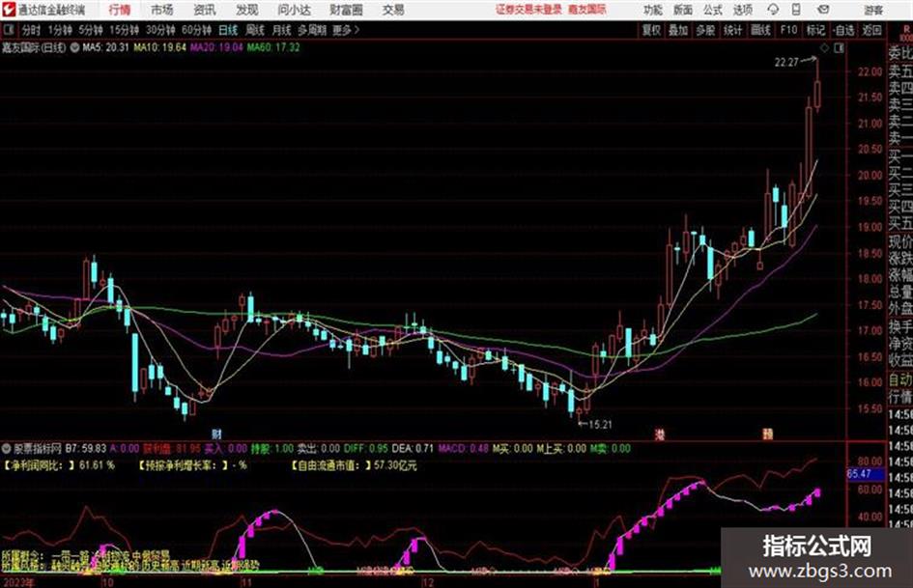This screenshot has height=588, width=913.
Task: Click the MA20: 19.04 value
Action: click(216, 47)
